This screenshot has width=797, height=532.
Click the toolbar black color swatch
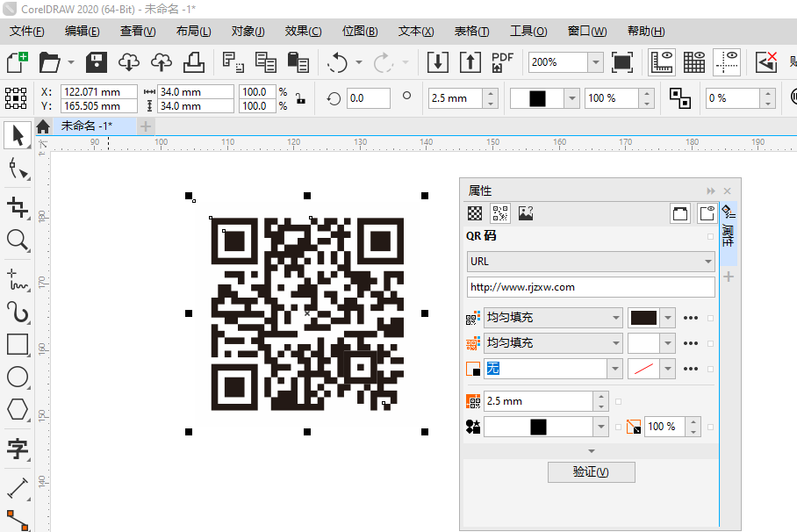(537, 98)
